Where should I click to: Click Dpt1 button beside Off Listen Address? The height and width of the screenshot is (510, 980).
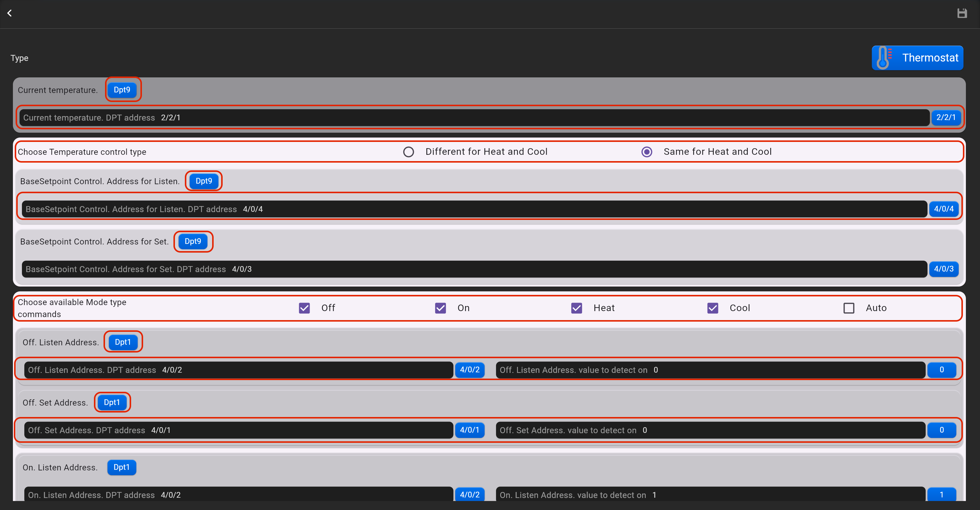click(x=123, y=342)
